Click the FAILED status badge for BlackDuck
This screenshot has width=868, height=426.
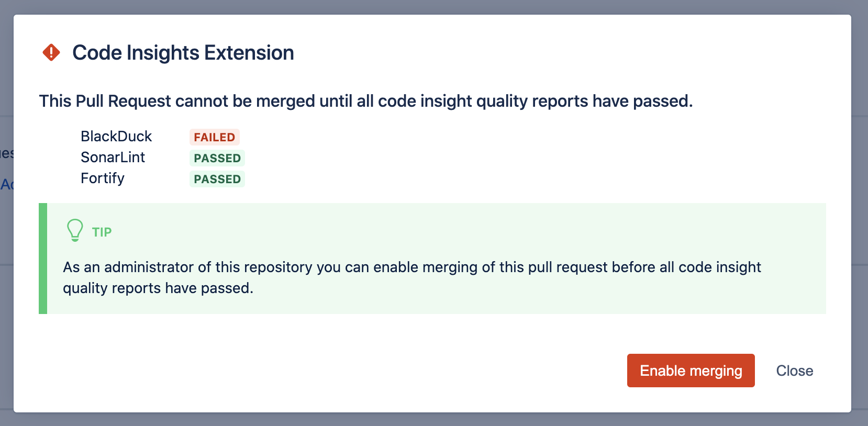pyautogui.click(x=215, y=137)
